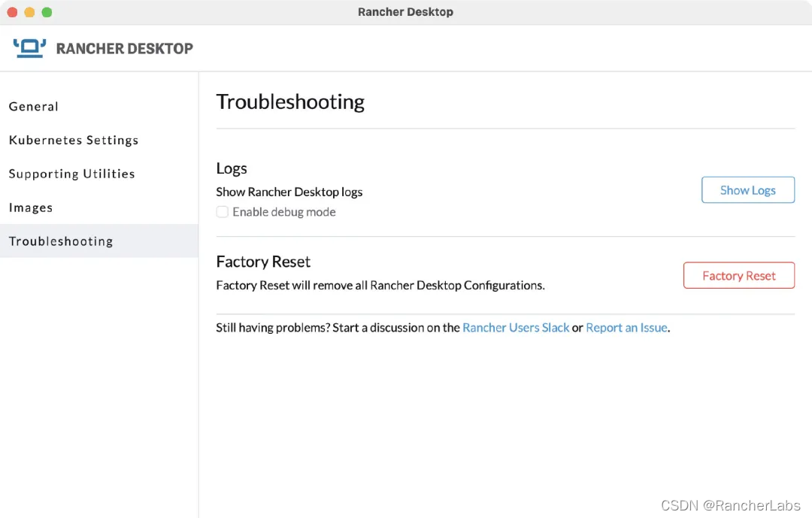This screenshot has width=812, height=518.
Task: Click the RANCHER DESKTOP header title
Action: (x=124, y=49)
